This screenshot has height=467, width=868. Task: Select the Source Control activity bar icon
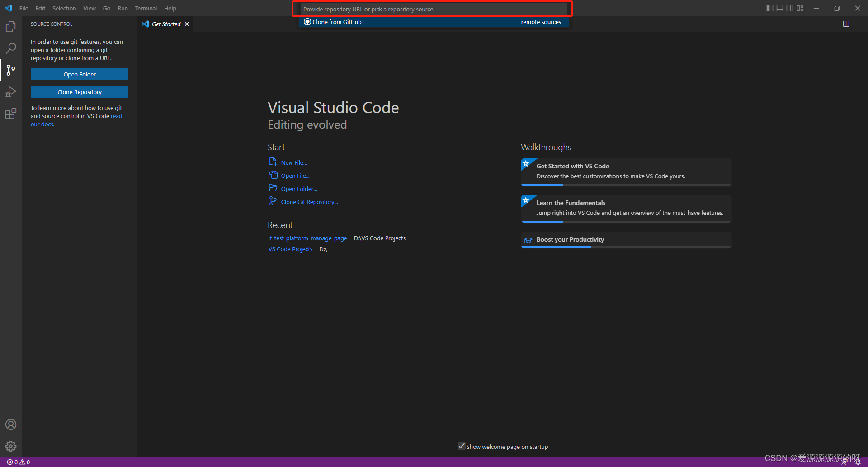coord(11,70)
